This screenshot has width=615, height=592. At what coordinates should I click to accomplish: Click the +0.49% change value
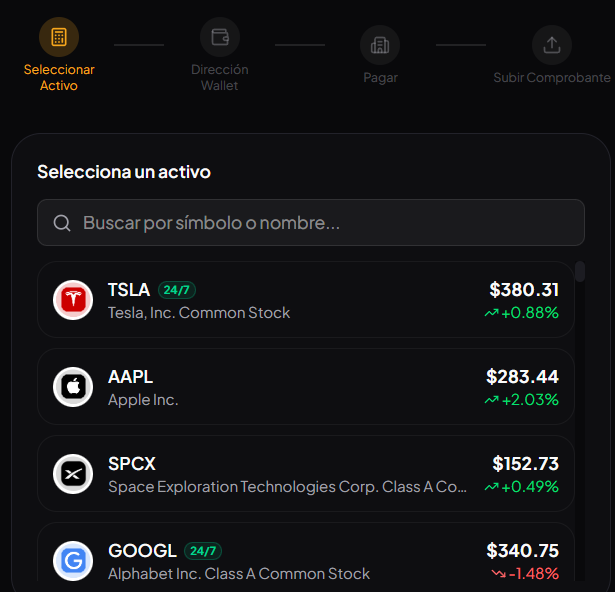[530, 487]
